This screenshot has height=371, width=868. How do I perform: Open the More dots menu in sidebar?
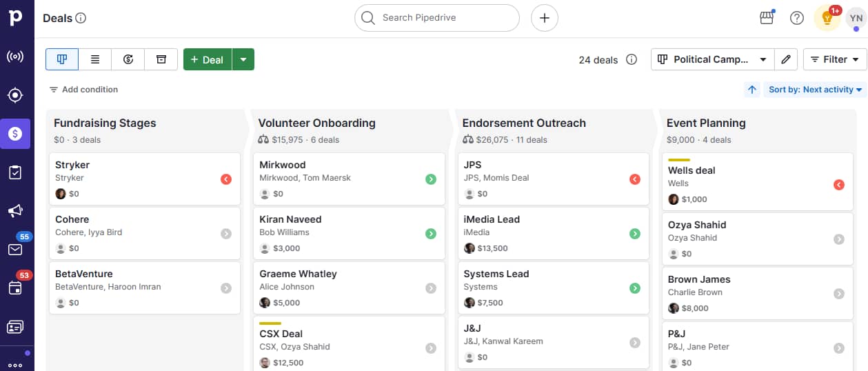tap(15, 365)
